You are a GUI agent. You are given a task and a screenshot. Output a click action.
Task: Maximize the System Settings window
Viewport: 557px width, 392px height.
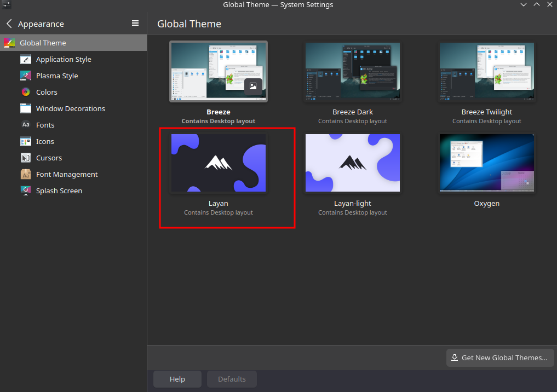point(537,4)
